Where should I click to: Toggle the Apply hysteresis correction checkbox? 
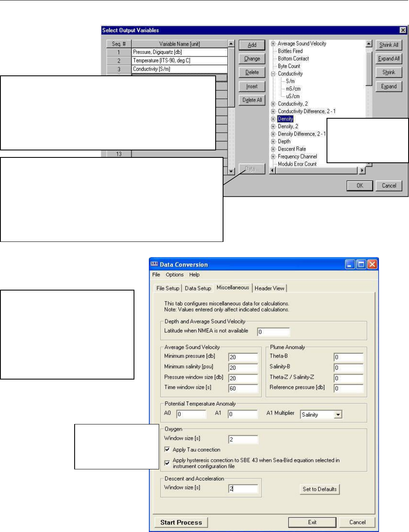(x=167, y=463)
